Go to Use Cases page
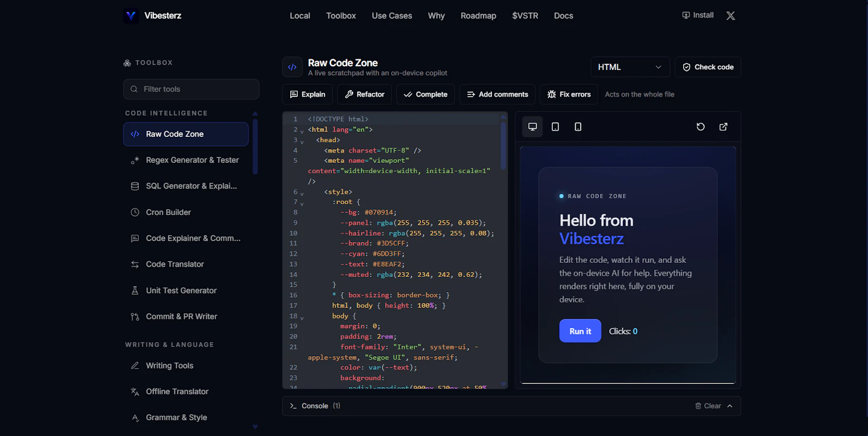868x436 pixels. [x=392, y=16]
